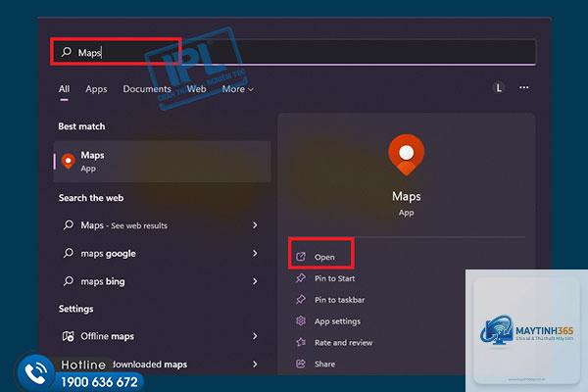The height and width of the screenshot is (392, 588).
Task: Click the pin icon for Pin to Start
Action: 301,278
